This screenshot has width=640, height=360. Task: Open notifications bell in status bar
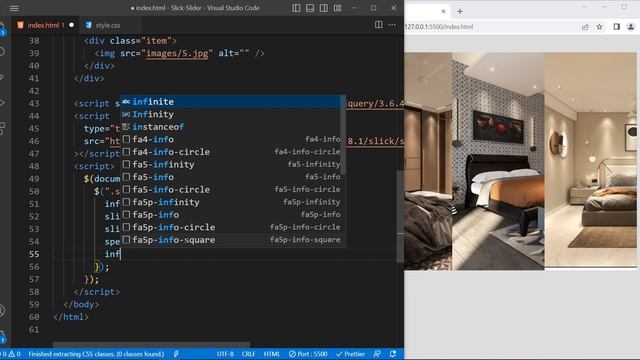[x=393, y=354]
